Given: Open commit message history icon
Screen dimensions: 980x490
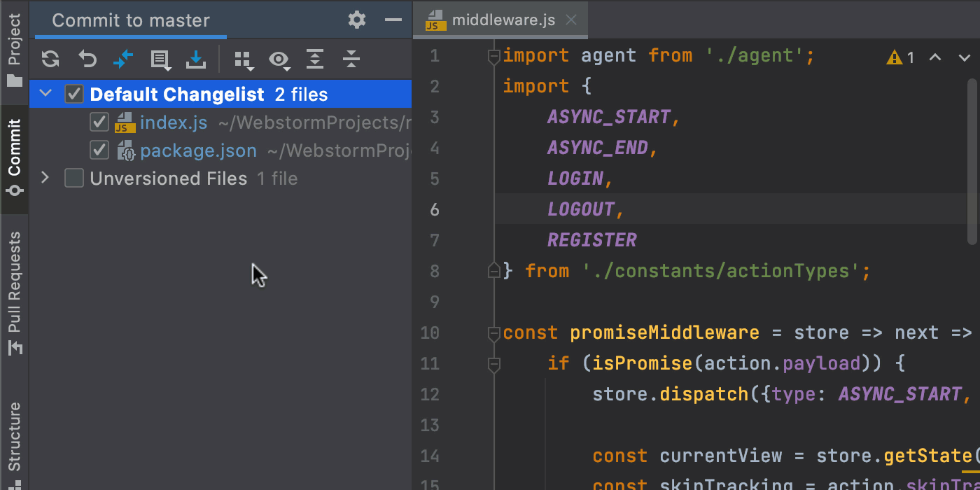Looking at the screenshot, I should tap(160, 59).
